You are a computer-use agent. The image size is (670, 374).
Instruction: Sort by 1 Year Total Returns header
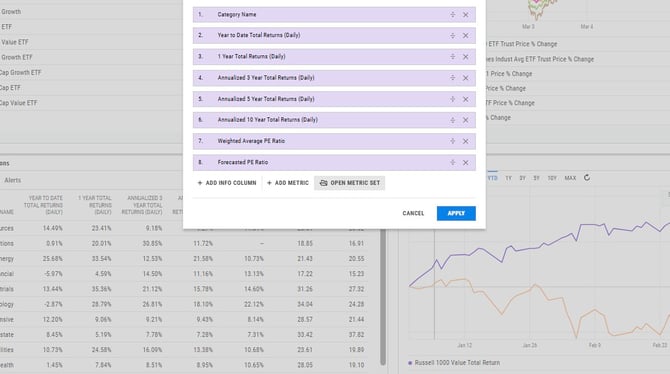click(94, 205)
